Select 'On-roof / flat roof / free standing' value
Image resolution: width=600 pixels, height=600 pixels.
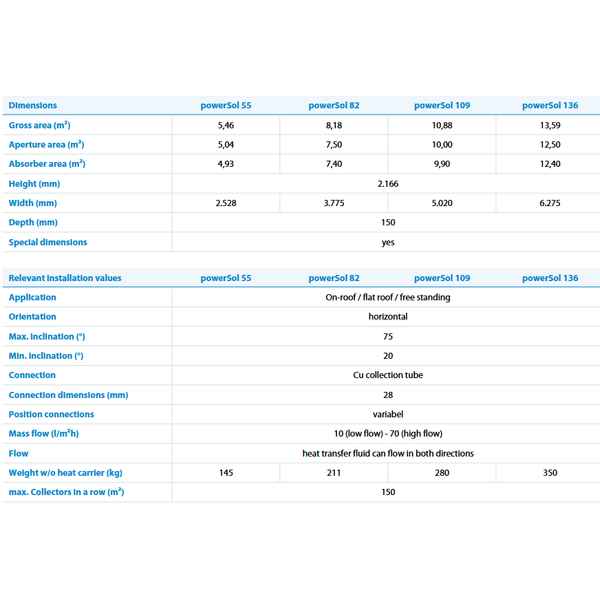pos(388,298)
